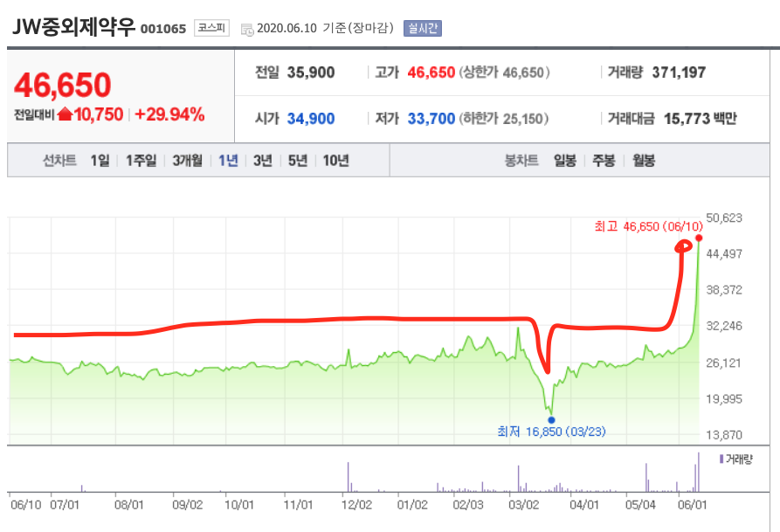This screenshot has width=780, height=532.
Task: Click the 상한가 46,650 text
Action: tap(504, 73)
